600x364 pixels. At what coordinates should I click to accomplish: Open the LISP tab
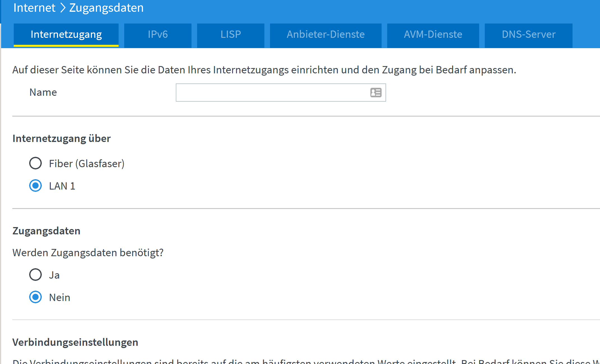click(x=230, y=35)
